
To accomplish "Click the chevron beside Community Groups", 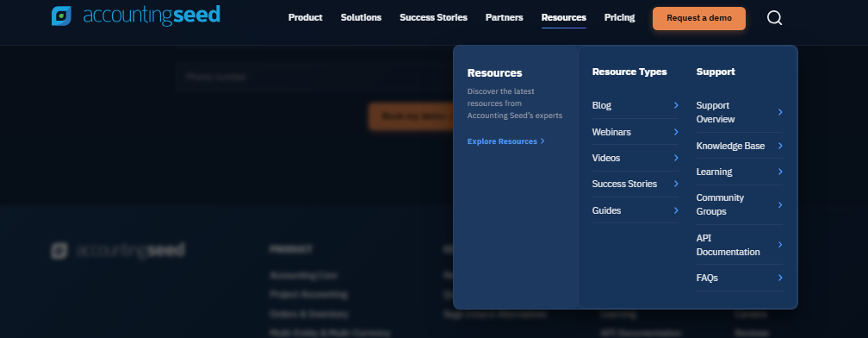I will coord(780,205).
